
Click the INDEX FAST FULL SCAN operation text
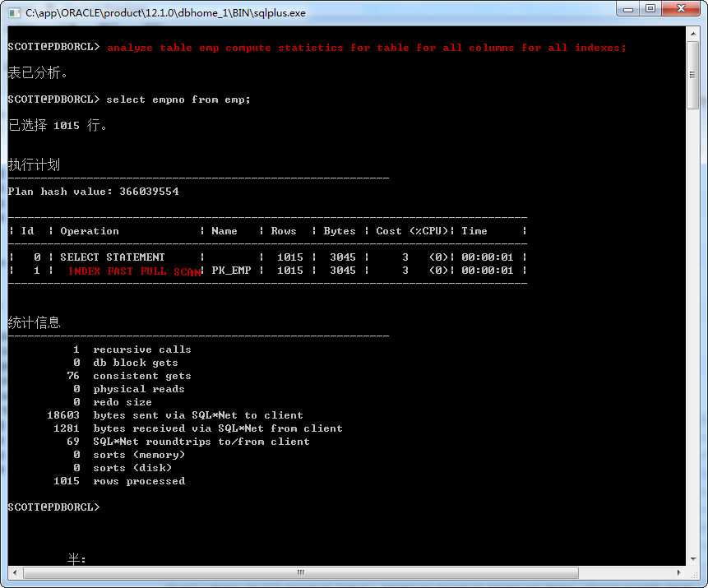click(x=134, y=271)
